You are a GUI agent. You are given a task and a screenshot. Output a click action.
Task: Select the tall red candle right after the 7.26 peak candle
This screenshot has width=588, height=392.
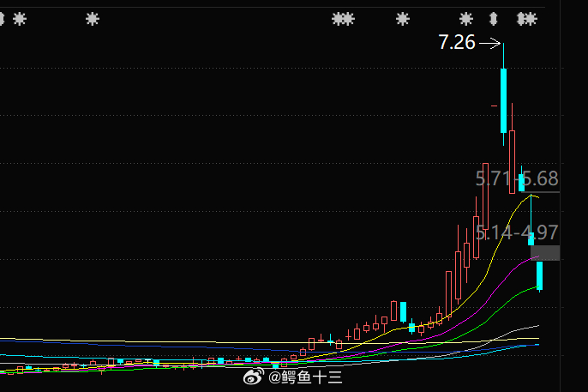[x=512, y=148]
